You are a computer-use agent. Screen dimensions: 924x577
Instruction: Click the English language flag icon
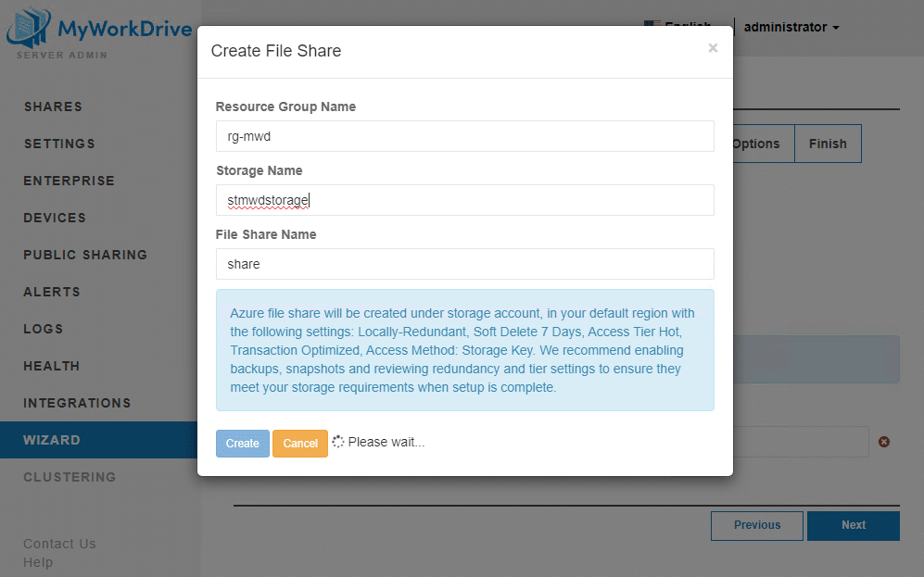tap(654, 25)
